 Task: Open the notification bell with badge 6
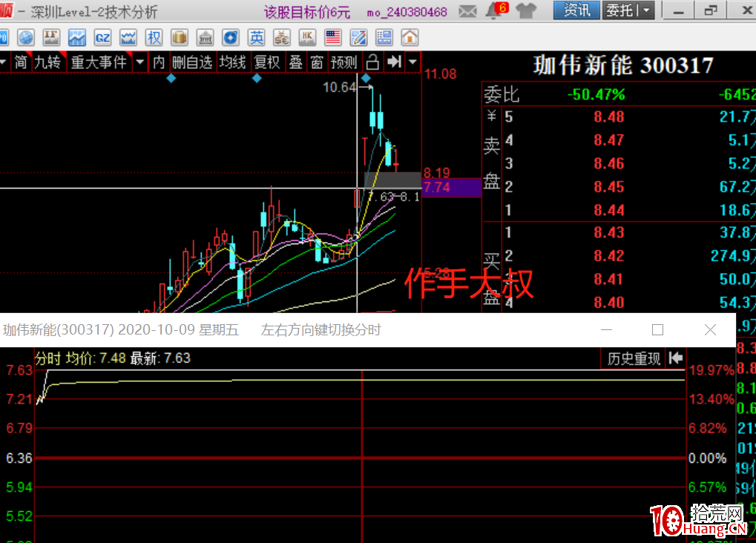click(x=496, y=10)
